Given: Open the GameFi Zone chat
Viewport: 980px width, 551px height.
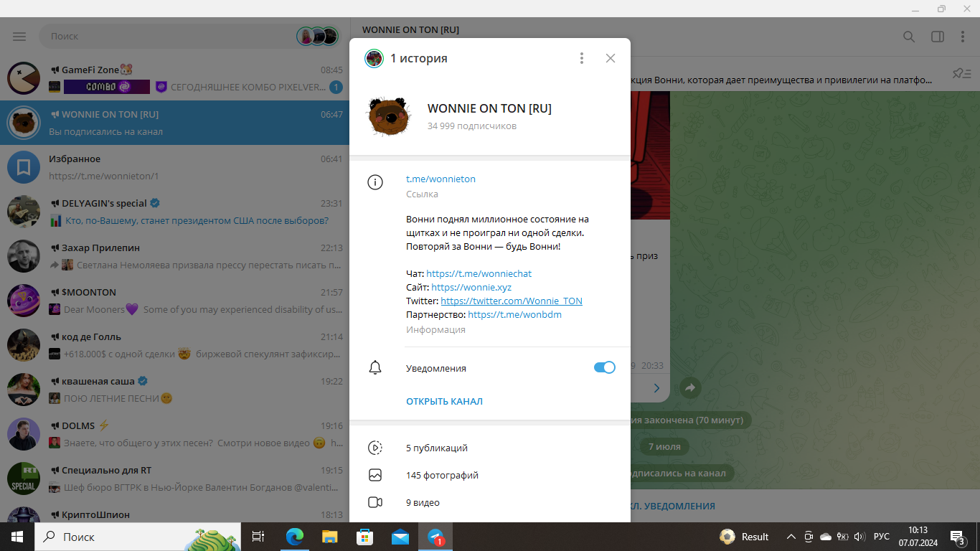Looking at the screenshot, I should pos(175,78).
